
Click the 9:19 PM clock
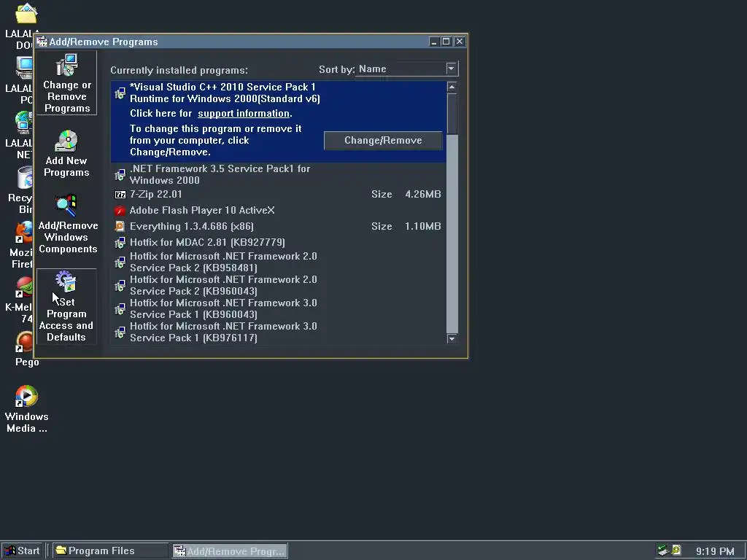715,551
